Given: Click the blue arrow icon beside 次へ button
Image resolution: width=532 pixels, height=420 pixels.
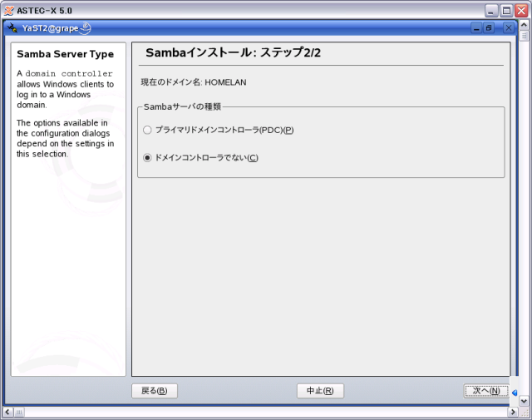Looking at the screenshot, I should tap(515, 393).
